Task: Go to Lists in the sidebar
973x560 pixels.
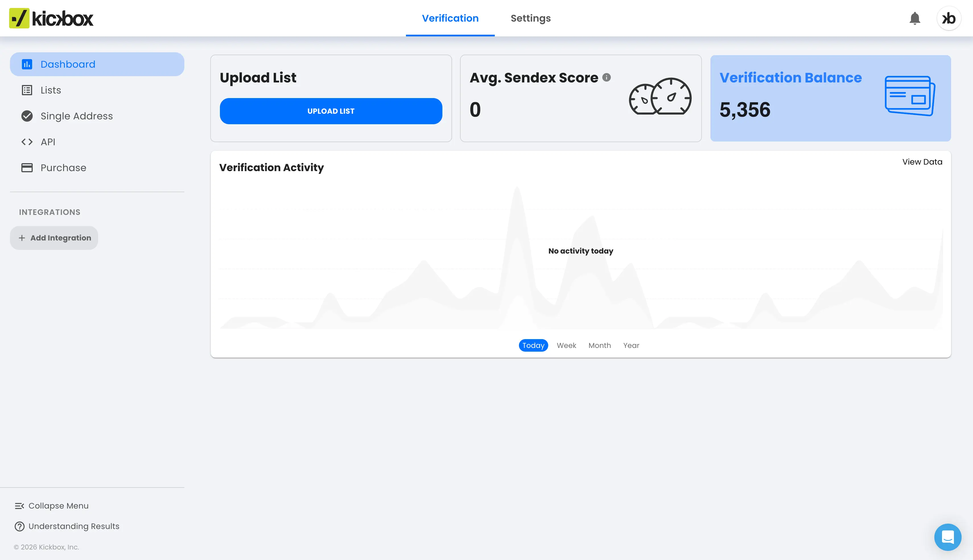Action: (x=97, y=90)
